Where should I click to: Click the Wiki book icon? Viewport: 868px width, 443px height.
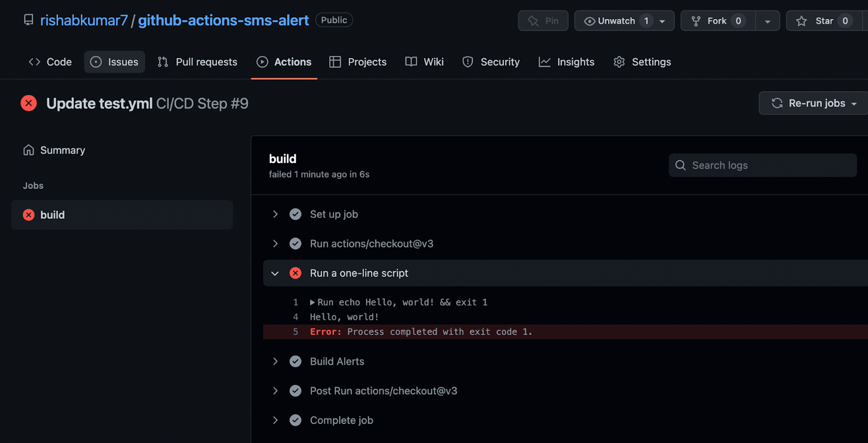click(411, 62)
